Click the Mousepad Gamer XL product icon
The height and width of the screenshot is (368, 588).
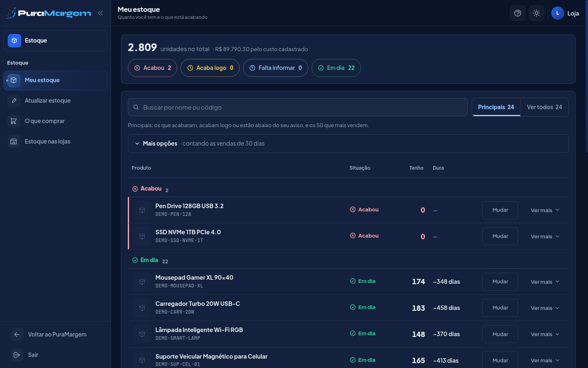[142, 282]
